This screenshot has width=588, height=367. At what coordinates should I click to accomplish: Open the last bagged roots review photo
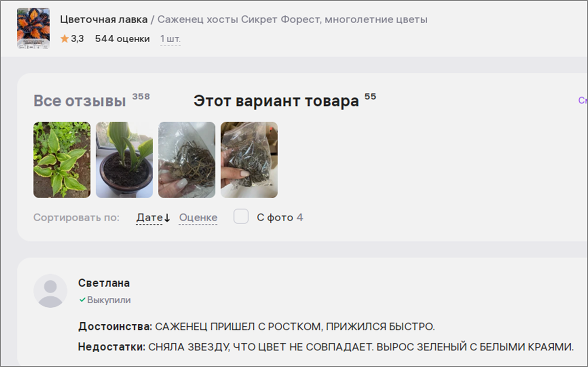pyautogui.click(x=249, y=160)
